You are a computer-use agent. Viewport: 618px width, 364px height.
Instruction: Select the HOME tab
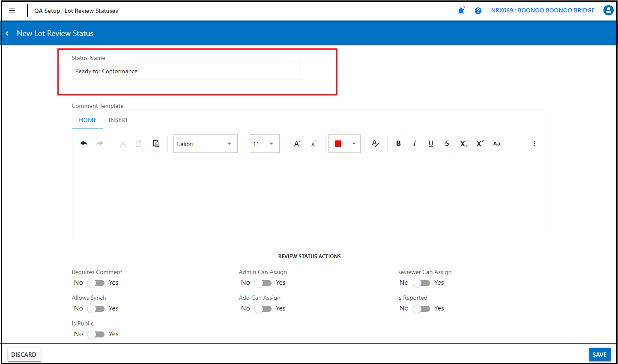[x=87, y=120]
